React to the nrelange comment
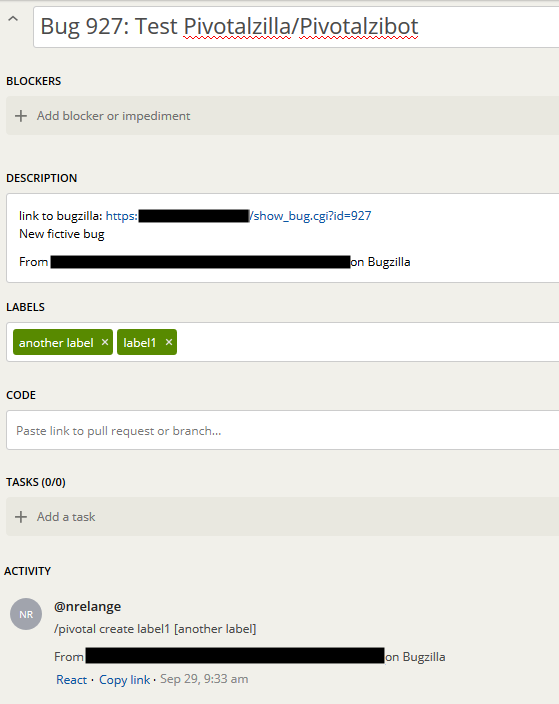 (71, 680)
